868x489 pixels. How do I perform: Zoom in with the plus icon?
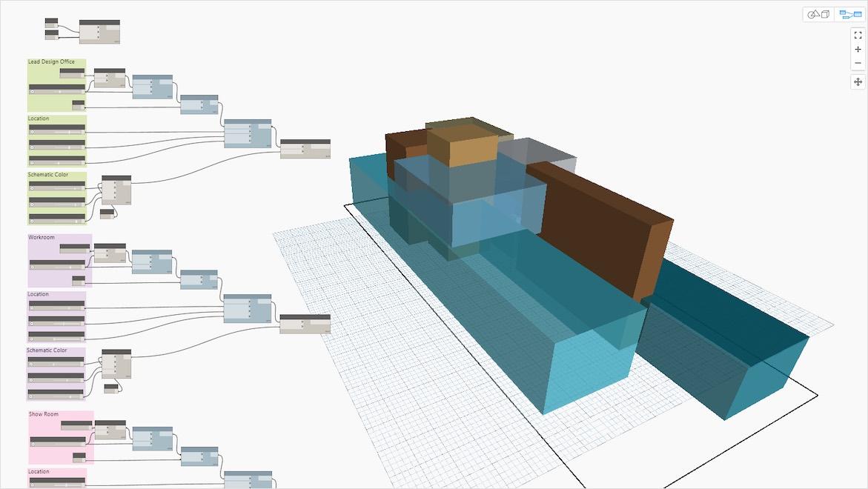click(858, 49)
